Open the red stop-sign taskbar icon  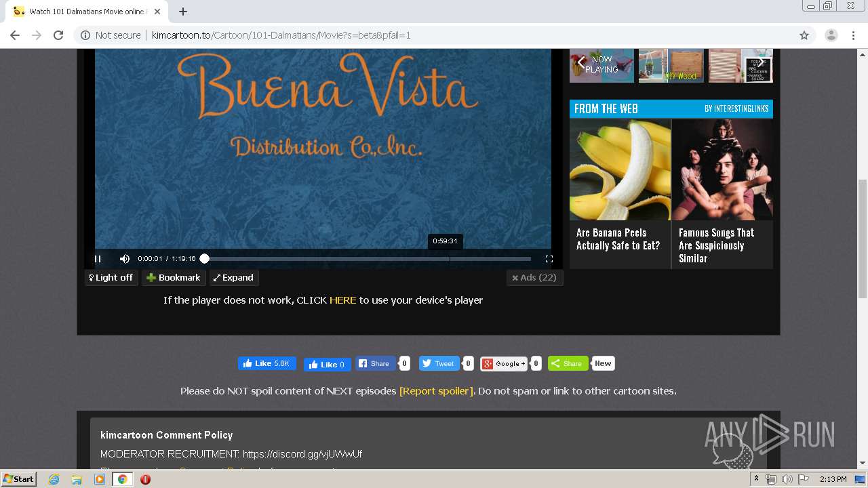point(145,479)
